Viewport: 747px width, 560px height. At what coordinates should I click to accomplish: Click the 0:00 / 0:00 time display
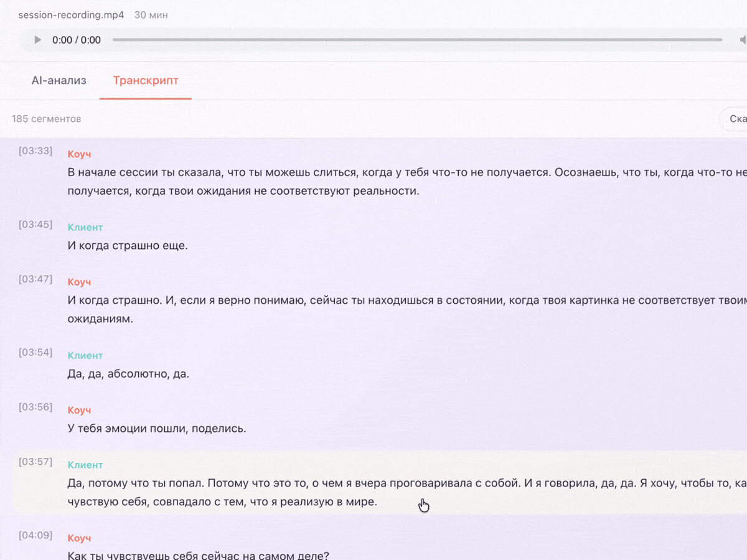[78, 40]
